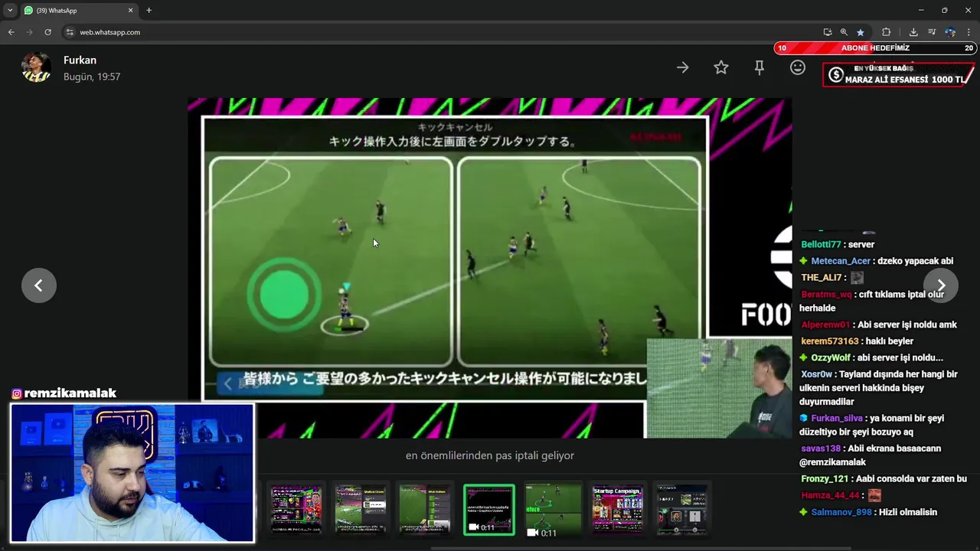Screen dimensions: 980x551
Task: Click the ABONE HEDEFİMİZ progress bar
Action: 875,48
